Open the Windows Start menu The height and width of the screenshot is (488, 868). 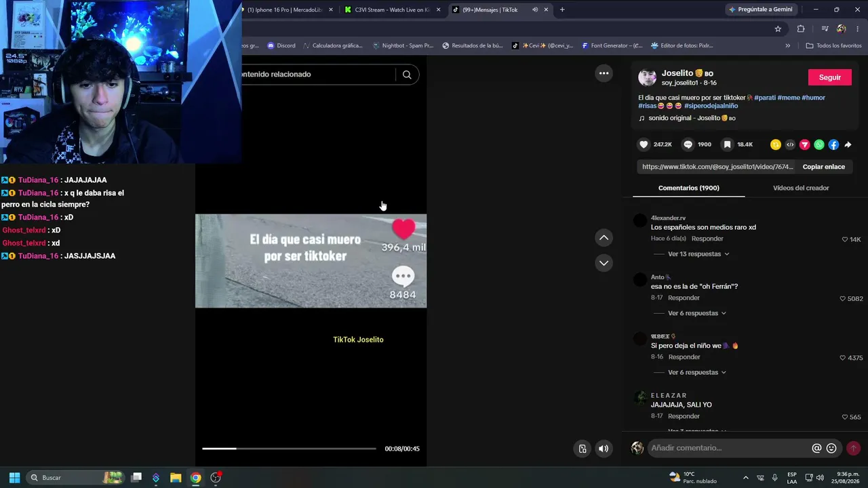pyautogui.click(x=14, y=477)
